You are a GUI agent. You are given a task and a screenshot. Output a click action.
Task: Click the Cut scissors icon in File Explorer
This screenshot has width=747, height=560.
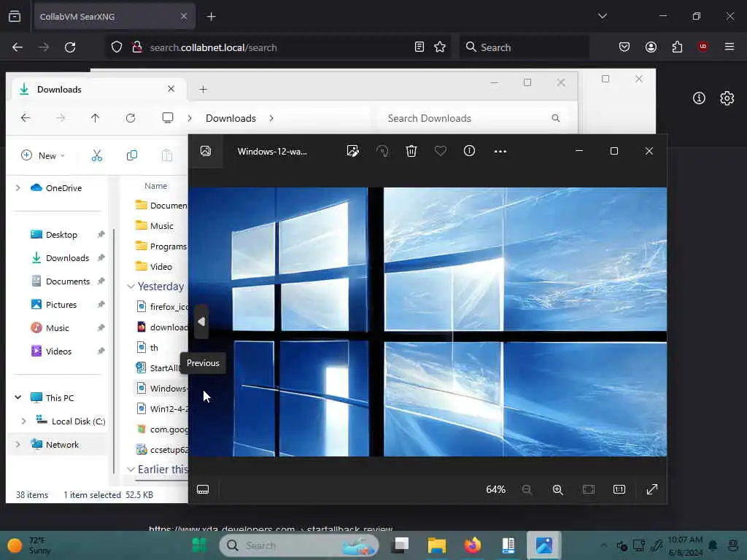tap(97, 156)
